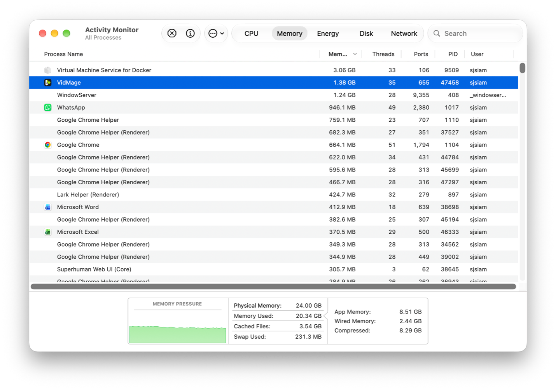Click the WhatsApp icon in the process list
This screenshot has width=556, height=392.
point(48,107)
